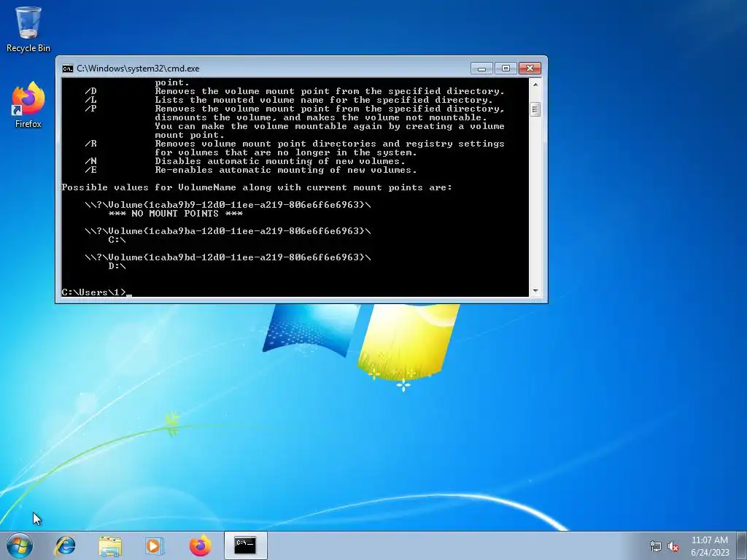The width and height of the screenshot is (747, 560).
Task: Open Firefox from the taskbar
Action: (x=200, y=545)
